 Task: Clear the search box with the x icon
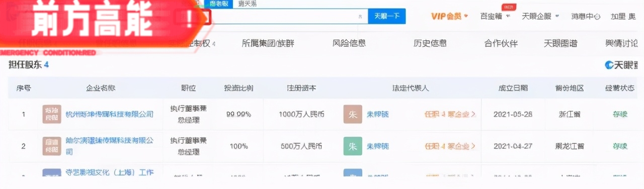360,16
